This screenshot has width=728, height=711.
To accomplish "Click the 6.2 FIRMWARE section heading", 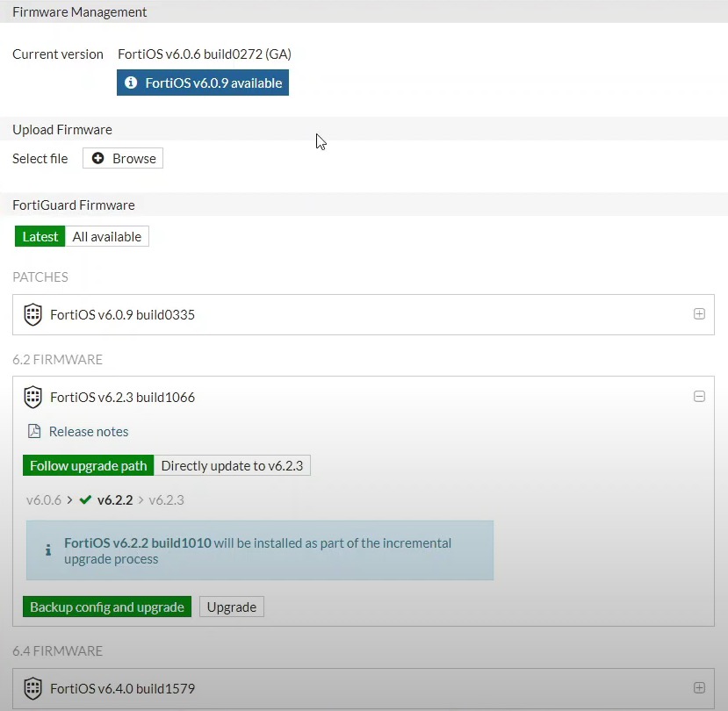I will click(58, 360).
